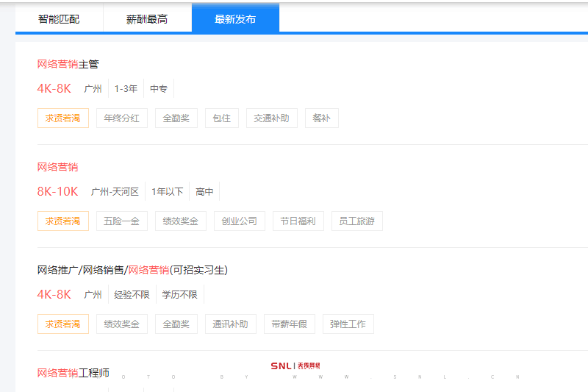Open the 网络营销 job paying 8K-10K
588x392 pixels.
(57, 167)
